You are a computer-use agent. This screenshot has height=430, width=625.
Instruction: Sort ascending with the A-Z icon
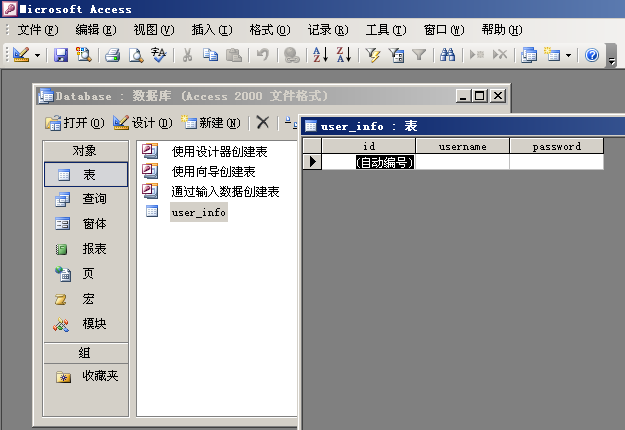(320, 55)
